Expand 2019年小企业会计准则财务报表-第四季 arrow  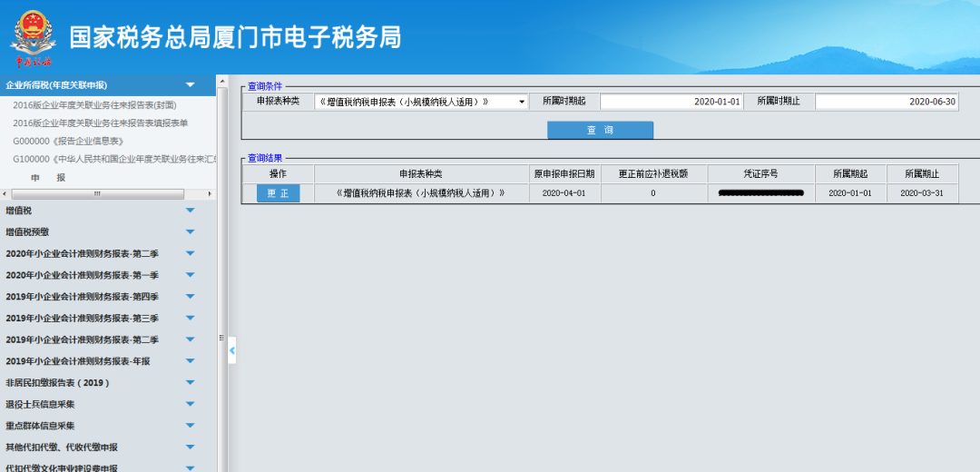coord(190,296)
